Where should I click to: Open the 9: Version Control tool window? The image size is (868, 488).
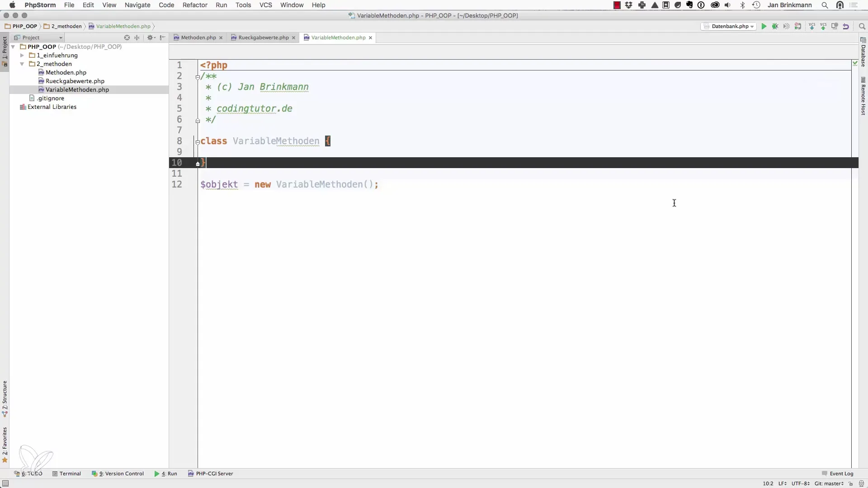coord(118,474)
